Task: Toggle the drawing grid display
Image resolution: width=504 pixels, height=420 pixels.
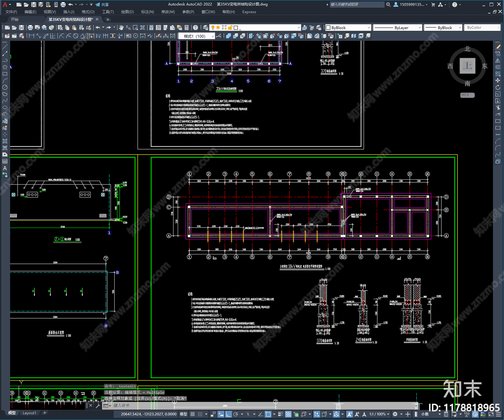Action: (x=192, y=414)
